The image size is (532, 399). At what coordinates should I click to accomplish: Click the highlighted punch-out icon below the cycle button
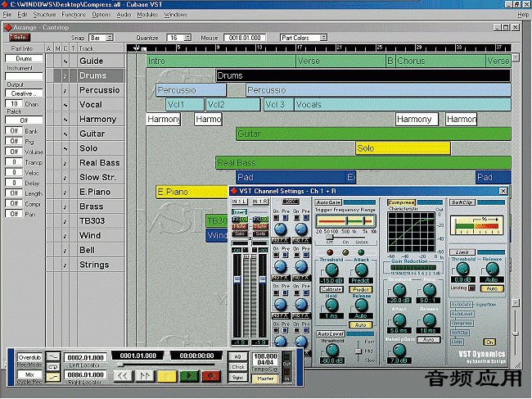(53, 377)
